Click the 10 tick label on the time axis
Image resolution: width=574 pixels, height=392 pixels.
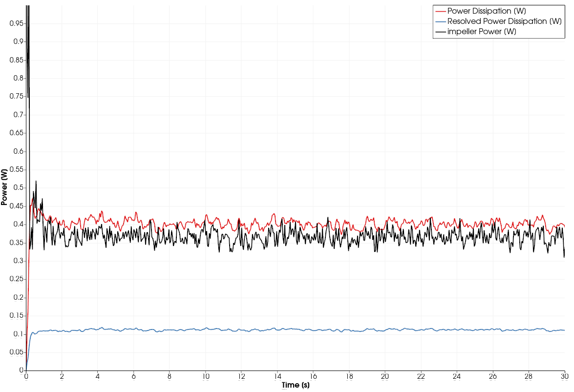point(206,376)
